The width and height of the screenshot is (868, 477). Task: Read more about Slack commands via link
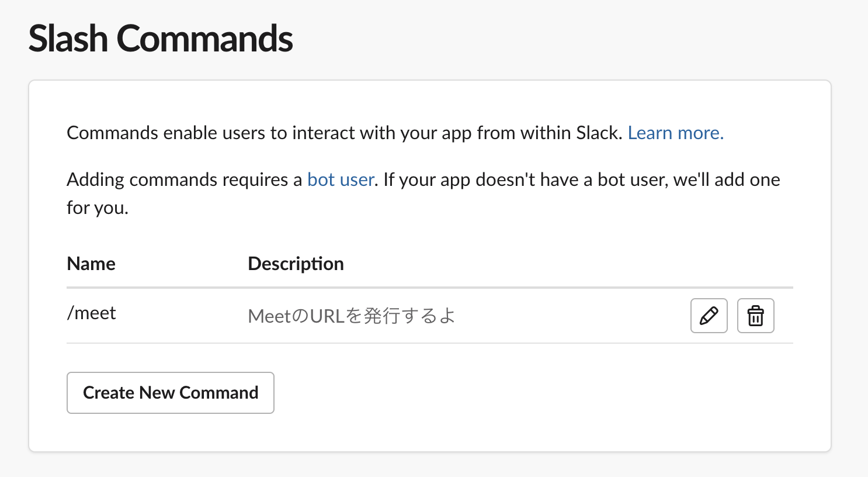point(676,133)
